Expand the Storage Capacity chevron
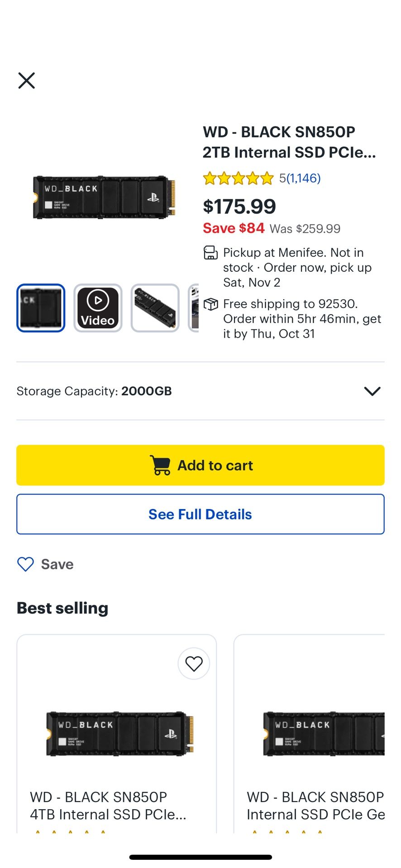401x868 pixels. 372,391
